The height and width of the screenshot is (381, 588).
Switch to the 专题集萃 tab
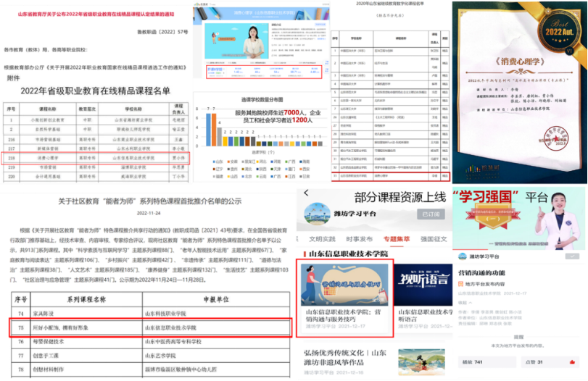point(397,238)
